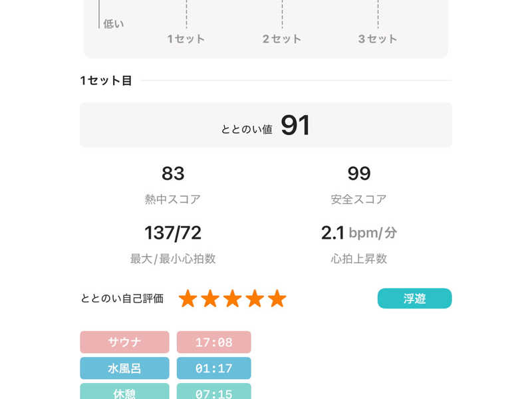Select the 1セット chart label
532x399 pixels.
pyautogui.click(x=186, y=39)
